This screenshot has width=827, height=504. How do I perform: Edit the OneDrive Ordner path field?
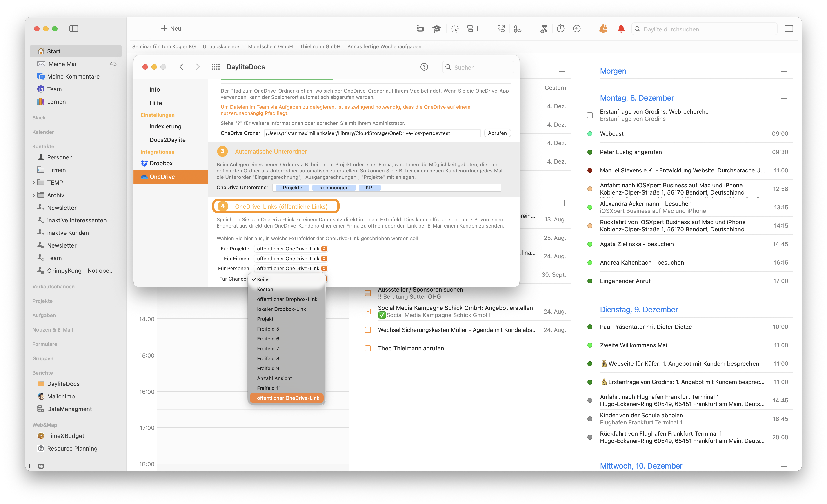372,133
